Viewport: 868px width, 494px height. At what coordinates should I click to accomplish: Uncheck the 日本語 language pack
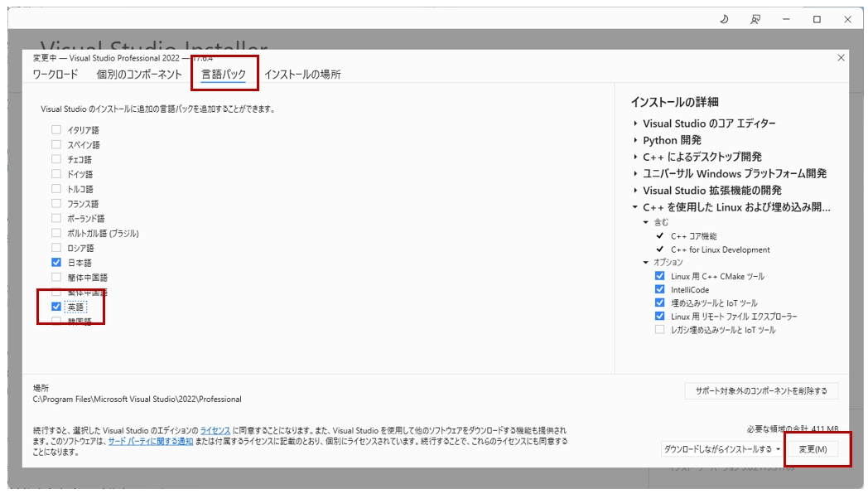[x=56, y=262]
